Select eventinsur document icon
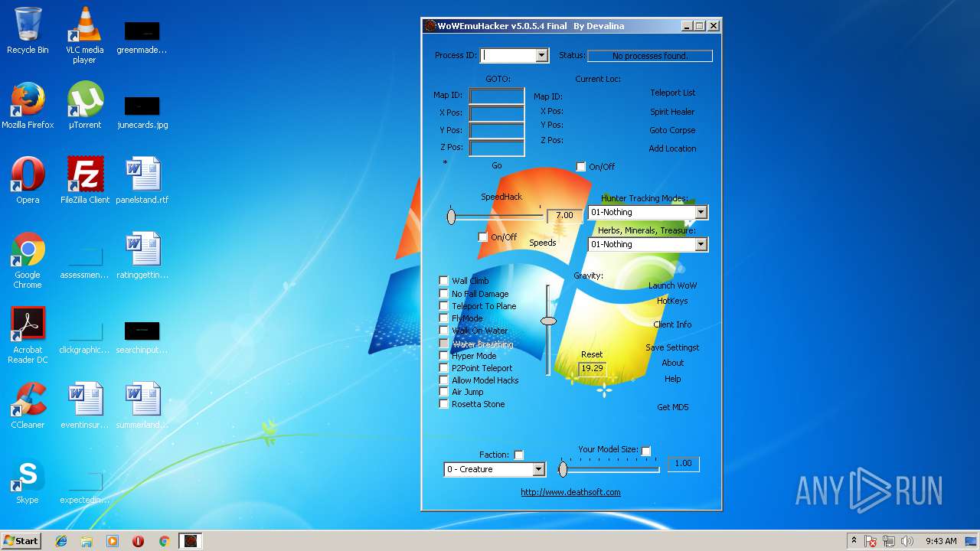Screen dimensions: 980x551 (84, 406)
